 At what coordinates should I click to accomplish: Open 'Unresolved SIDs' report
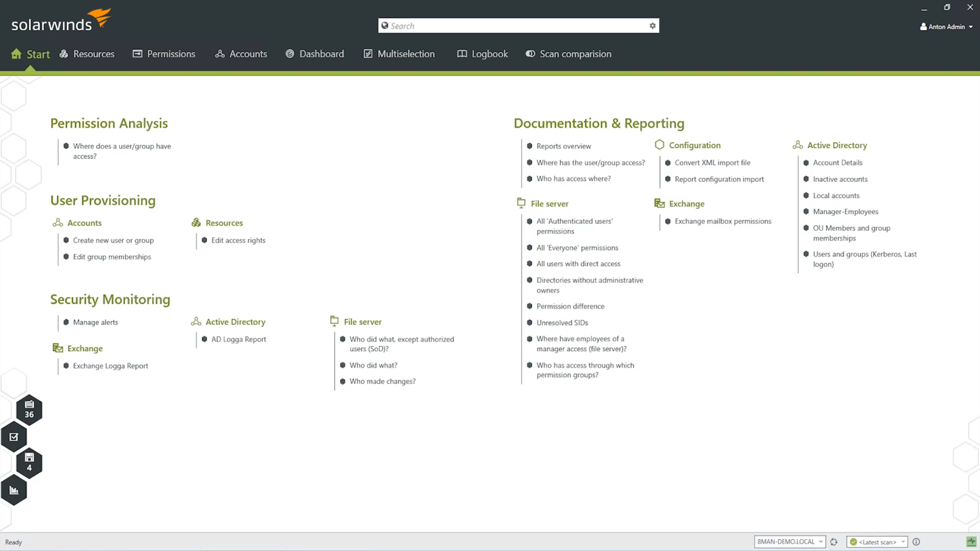(x=562, y=322)
